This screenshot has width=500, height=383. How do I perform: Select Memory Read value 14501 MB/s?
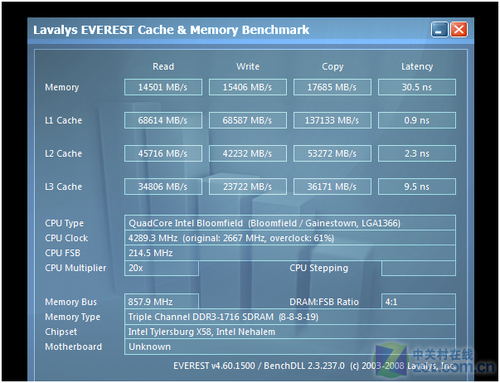pyautogui.click(x=163, y=87)
